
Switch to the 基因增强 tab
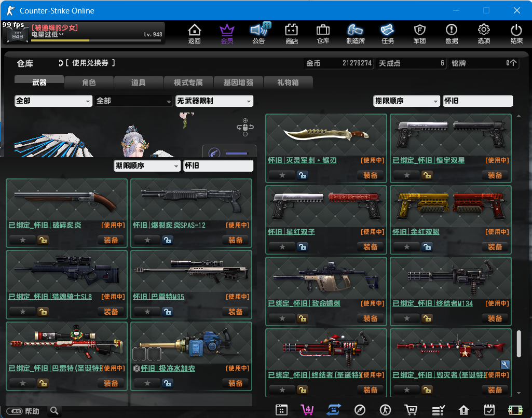pos(238,82)
